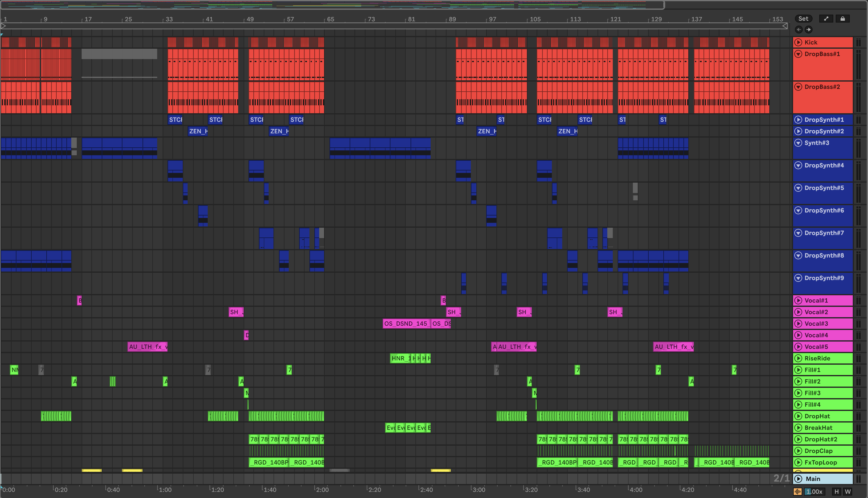
Task: Click the Lock Envelopes padlock icon
Action: 843,19
